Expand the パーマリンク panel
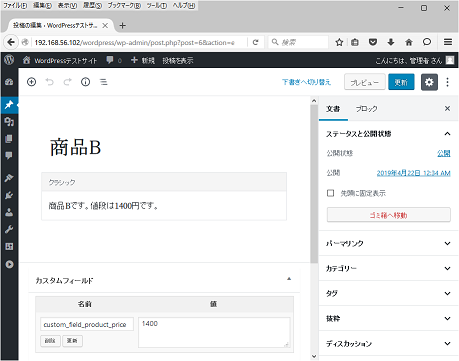This screenshot has width=459, height=361. pos(388,243)
